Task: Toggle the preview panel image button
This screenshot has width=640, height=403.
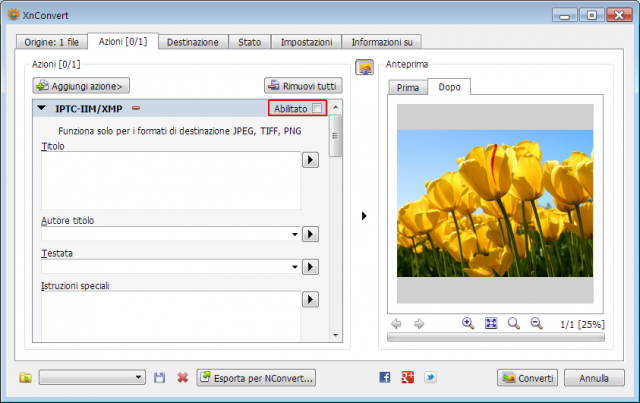Action: (364, 67)
